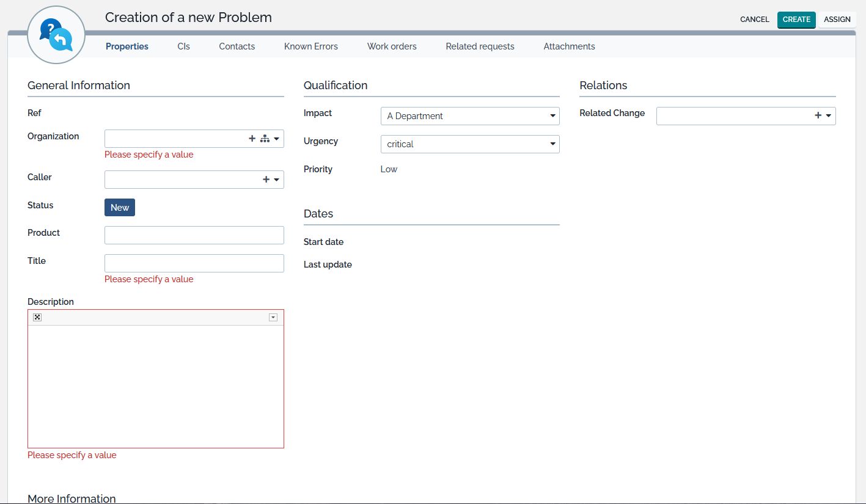The image size is (866, 504).
Task: Expand the Related Change dropdown arrow
Action: coord(829,115)
